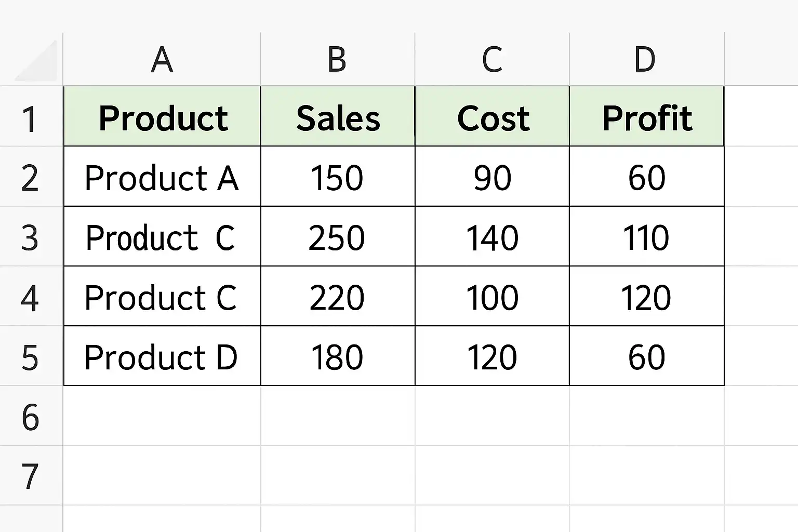Select column A header

point(162,59)
